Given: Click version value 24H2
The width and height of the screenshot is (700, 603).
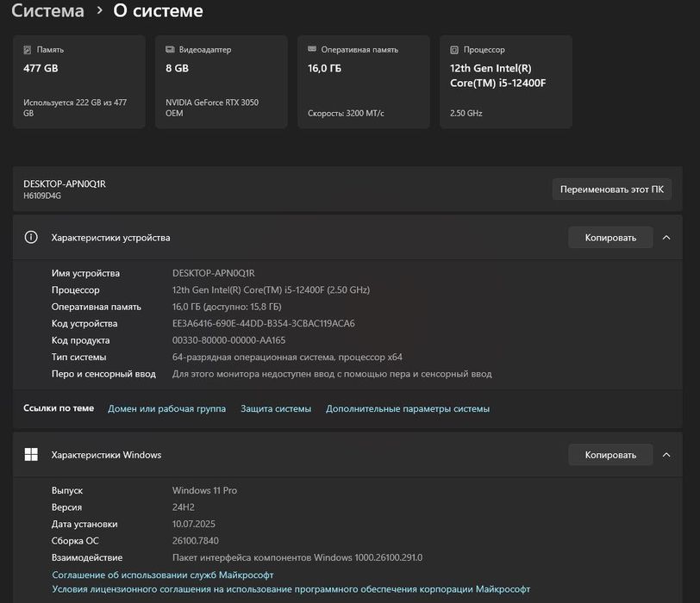Looking at the screenshot, I should (x=183, y=507).
